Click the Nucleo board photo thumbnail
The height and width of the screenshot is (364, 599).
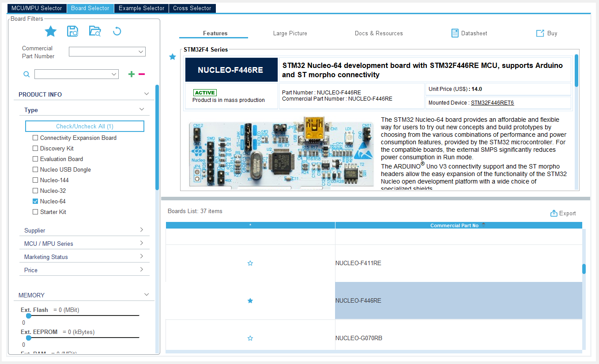pyautogui.click(x=281, y=153)
